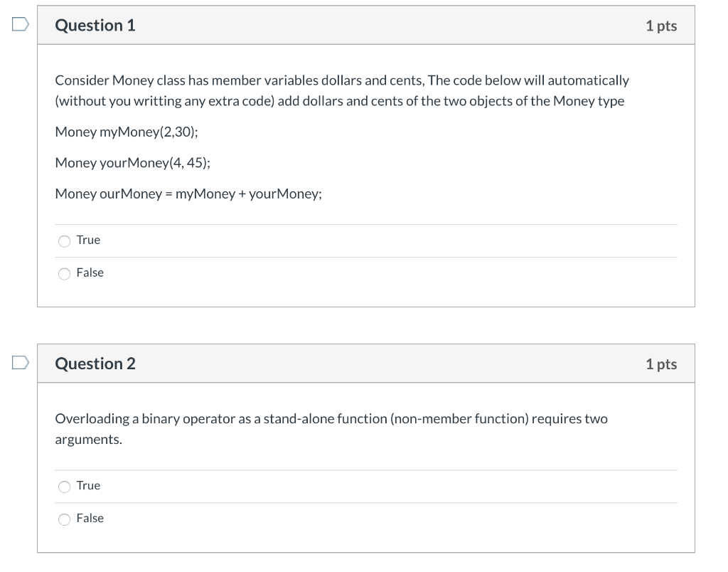This screenshot has height=572, width=728.
Task: Click the True label under Question 1
Action: [x=88, y=240]
